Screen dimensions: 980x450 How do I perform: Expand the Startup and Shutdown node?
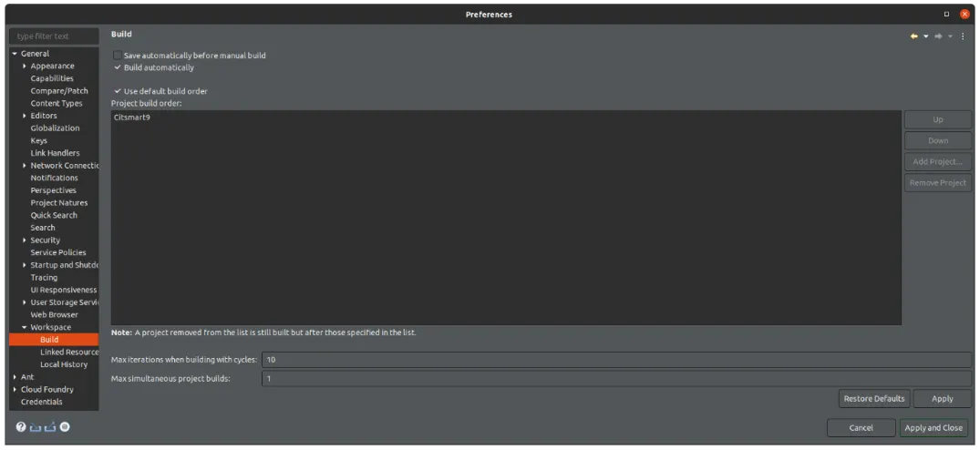click(x=25, y=265)
